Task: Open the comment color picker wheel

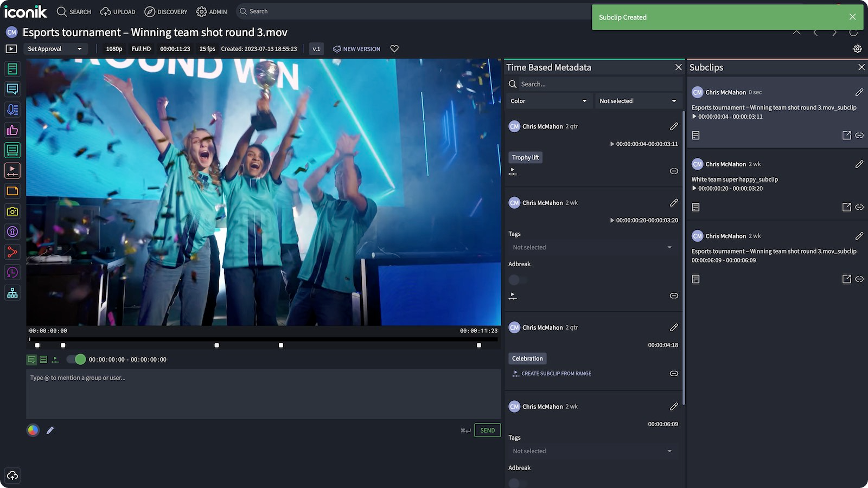Action: 33,430
